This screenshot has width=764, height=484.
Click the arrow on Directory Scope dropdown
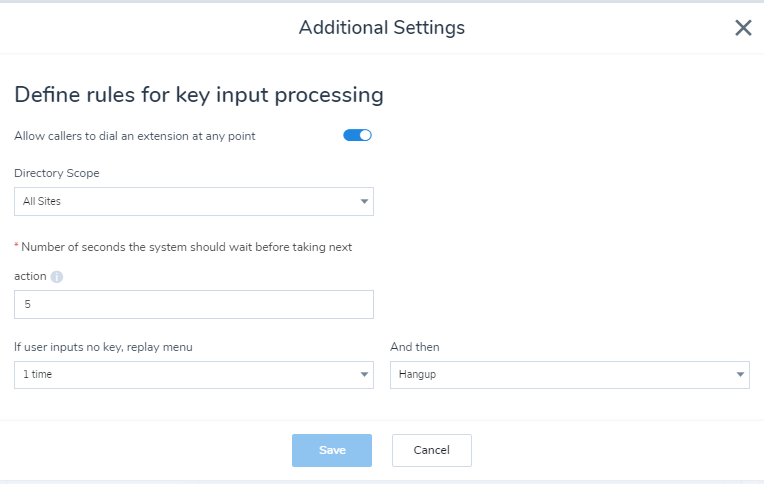pos(364,201)
